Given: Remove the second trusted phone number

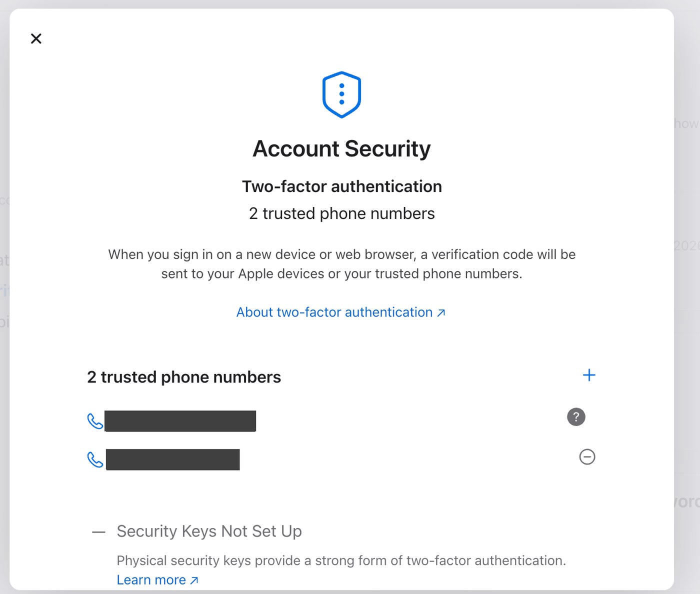Looking at the screenshot, I should [587, 456].
